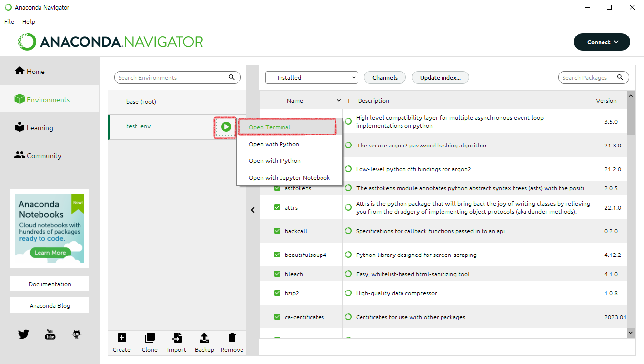The height and width of the screenshot is (364, 644).
Task: Choose Open with Python
Action: click(x=289, y=144)
